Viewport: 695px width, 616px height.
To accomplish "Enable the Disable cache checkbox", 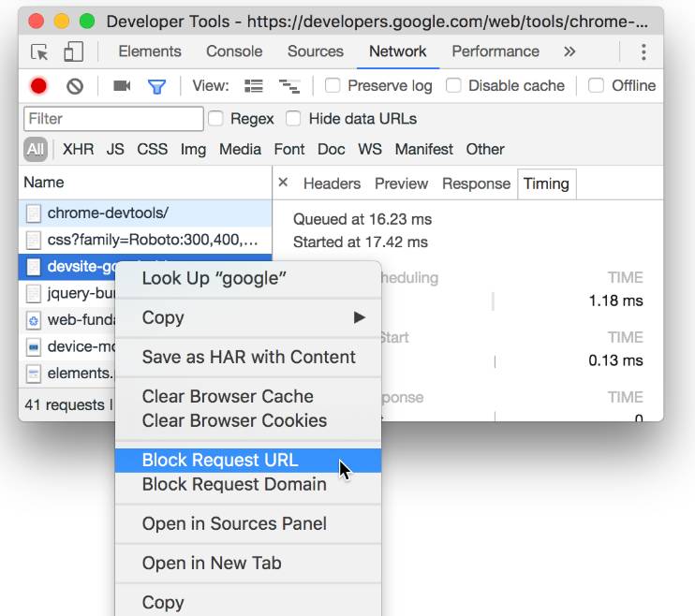I will point(453,85).
